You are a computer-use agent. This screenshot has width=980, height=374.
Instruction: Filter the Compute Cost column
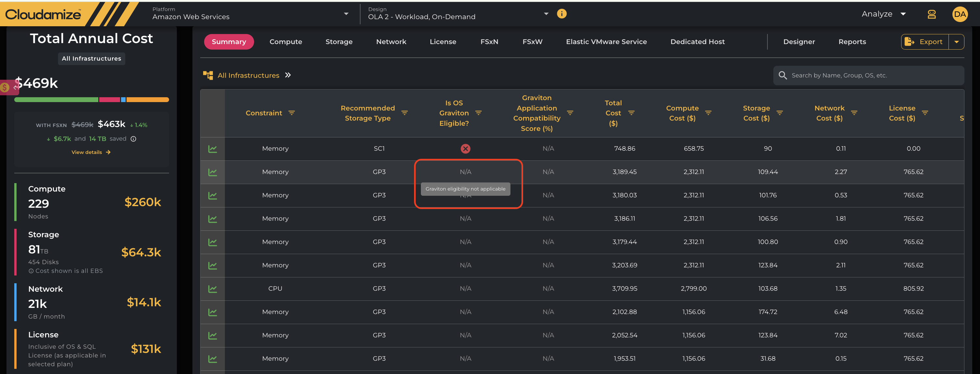(708, 113)
